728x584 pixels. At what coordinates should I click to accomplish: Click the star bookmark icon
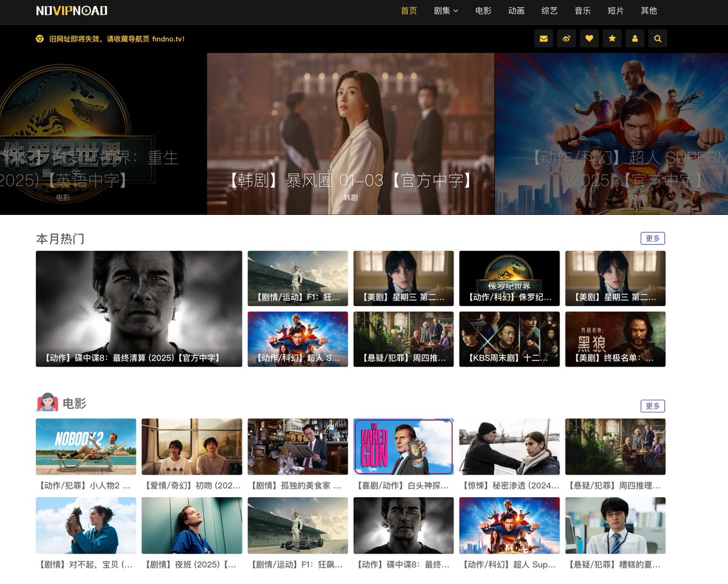point(612,39)
